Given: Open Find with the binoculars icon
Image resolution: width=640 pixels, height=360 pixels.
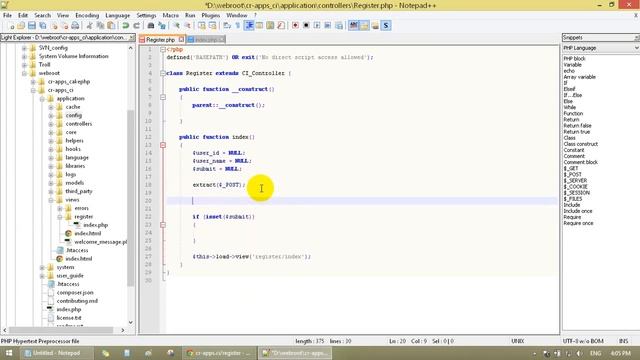Looking at the screenshot, I should tap(151, 26).
